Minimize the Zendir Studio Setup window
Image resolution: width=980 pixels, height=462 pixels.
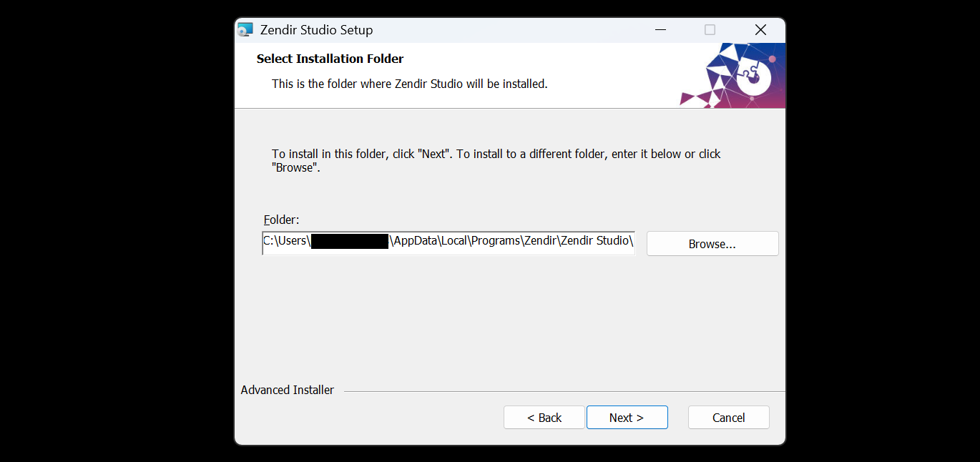click(660, 30)
